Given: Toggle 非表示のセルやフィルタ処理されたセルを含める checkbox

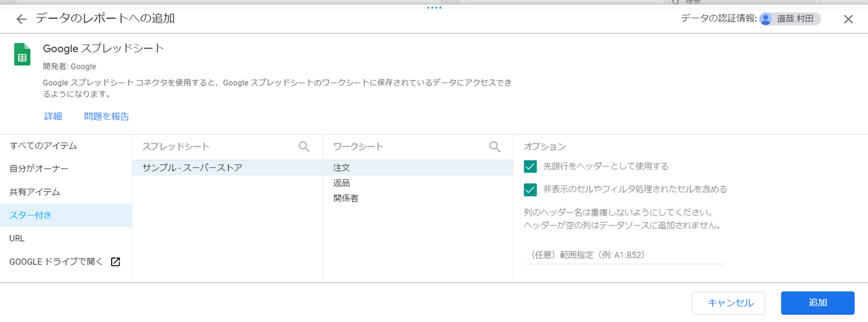Looking at the screenshot, I should 530,189.
